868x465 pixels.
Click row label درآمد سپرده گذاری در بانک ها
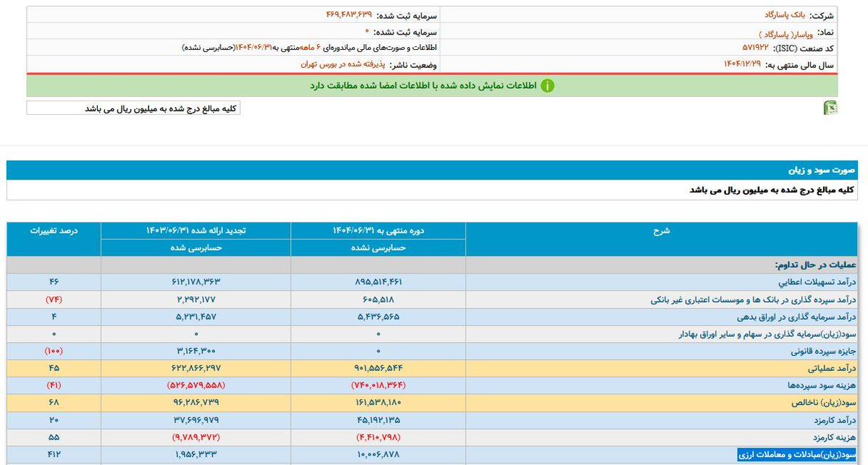click(754, 299)
